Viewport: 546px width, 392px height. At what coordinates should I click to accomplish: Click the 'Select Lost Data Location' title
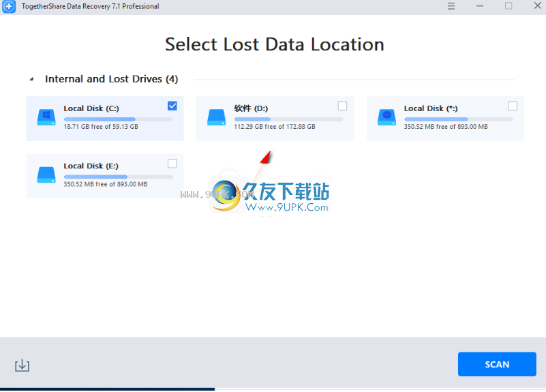(x=275, y=44)
